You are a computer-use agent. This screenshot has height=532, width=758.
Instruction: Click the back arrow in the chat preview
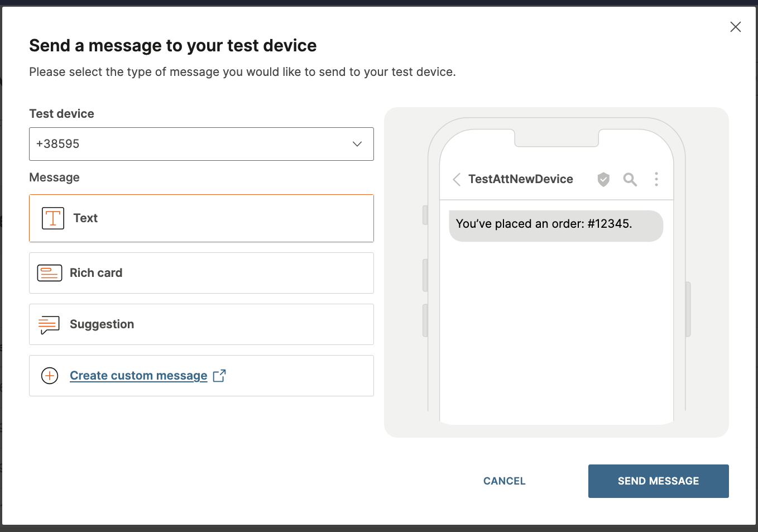[x=457, y=179]
